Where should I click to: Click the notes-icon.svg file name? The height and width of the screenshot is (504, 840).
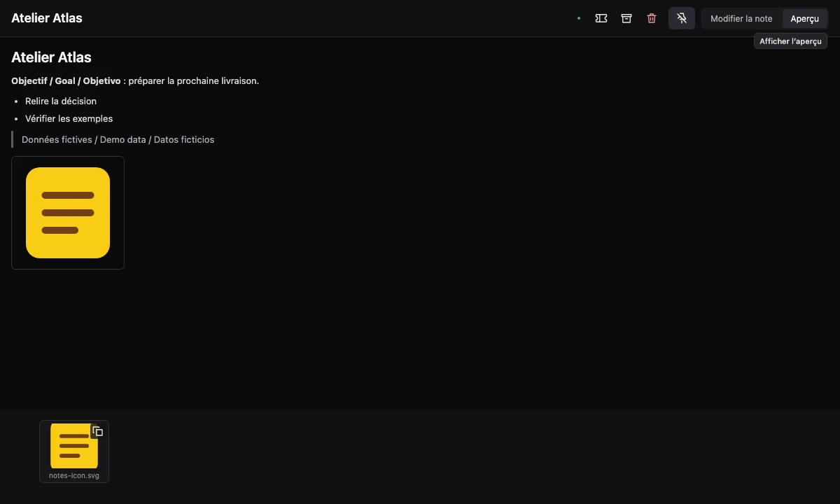click(x=74, y=476)
